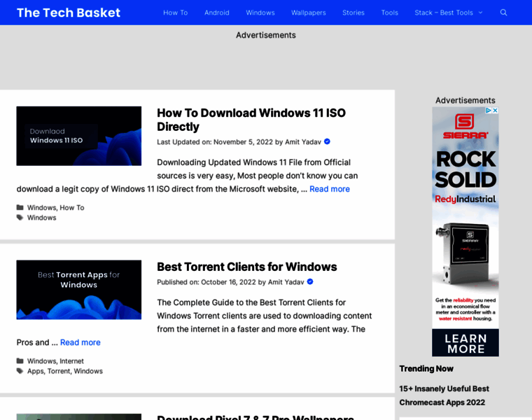Open the Download Pixel 7 Wallpapers article title
The image size is (532, 420).
pos(255,417)
